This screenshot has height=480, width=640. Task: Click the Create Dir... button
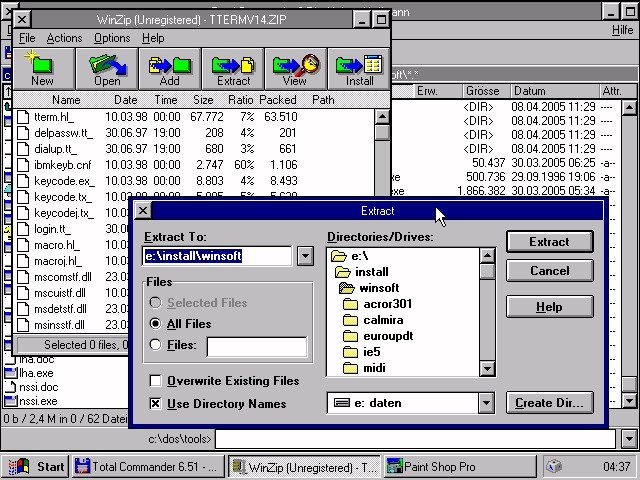coord(549,403)
